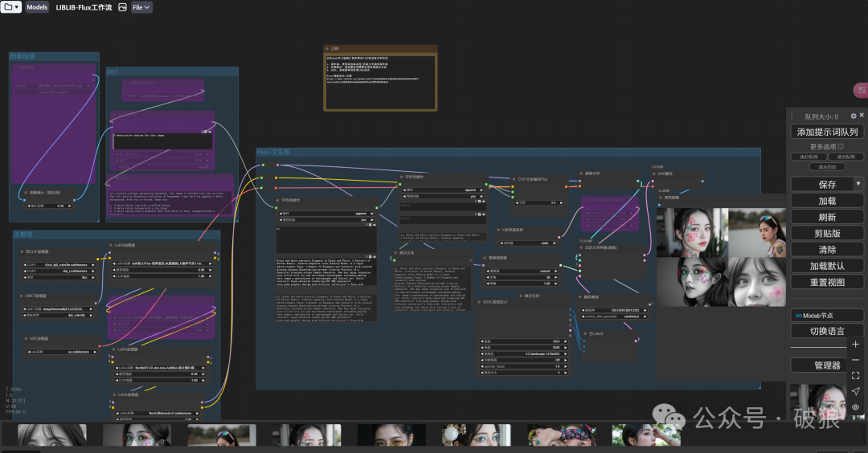Zoom out with the minus icon
This screenshot has height=453, width=868.
[855, 360]
